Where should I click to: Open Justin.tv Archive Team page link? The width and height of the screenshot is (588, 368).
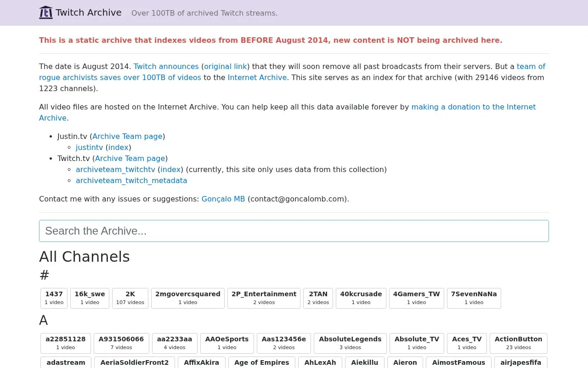coord(127,136)
